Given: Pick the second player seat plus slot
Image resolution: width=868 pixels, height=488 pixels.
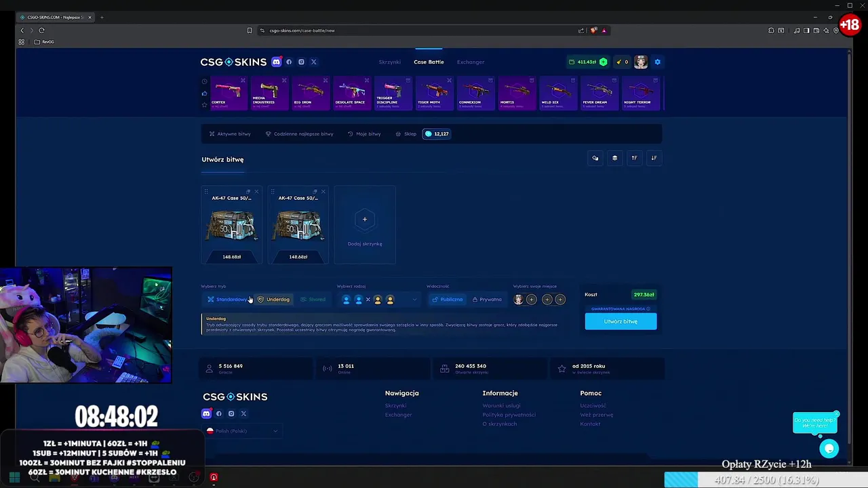Looking at the screenshot, I should (x=532, y=299).
